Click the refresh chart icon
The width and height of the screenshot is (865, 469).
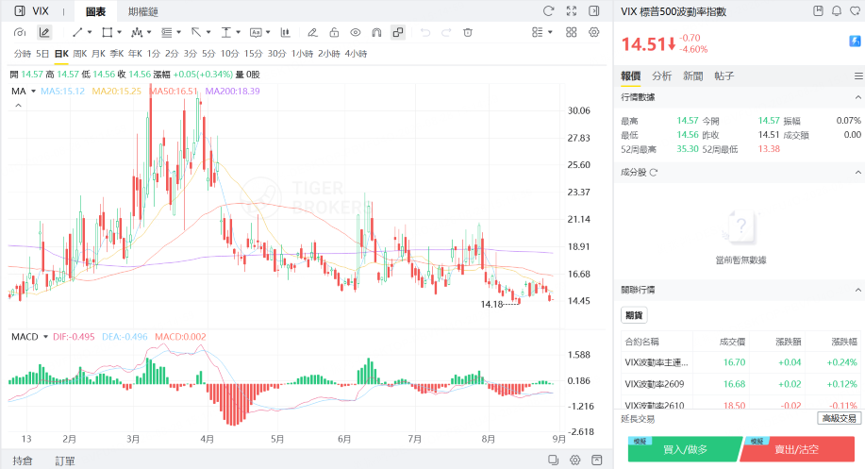tap(548, 11)
